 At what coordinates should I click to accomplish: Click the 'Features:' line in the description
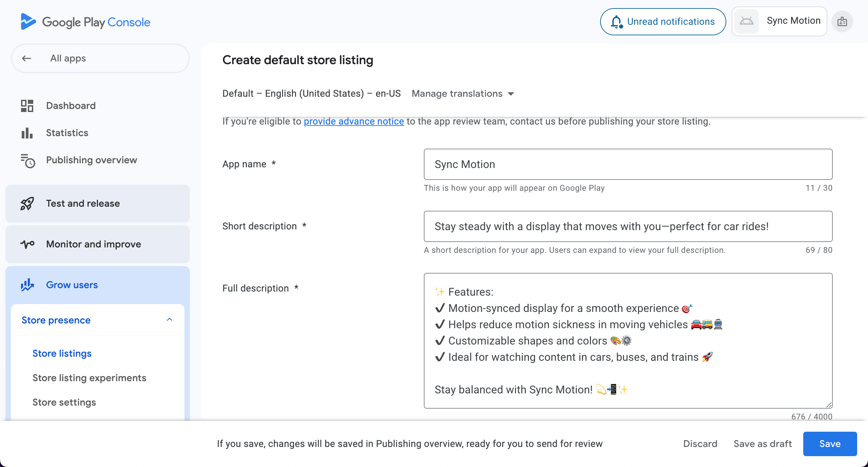(464, 292)
